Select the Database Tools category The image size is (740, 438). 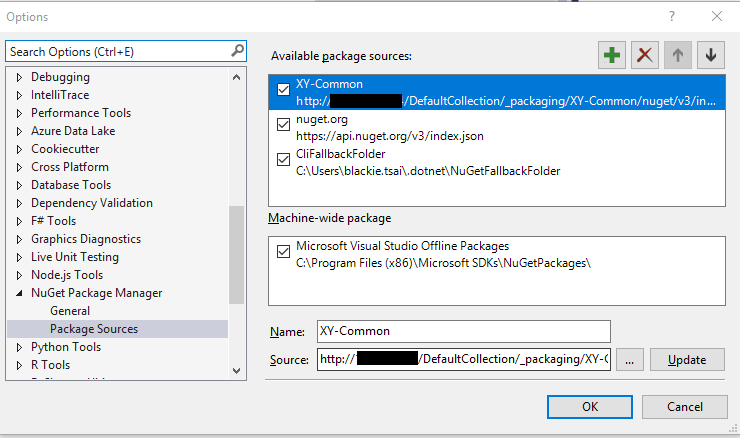pos(71,185)
